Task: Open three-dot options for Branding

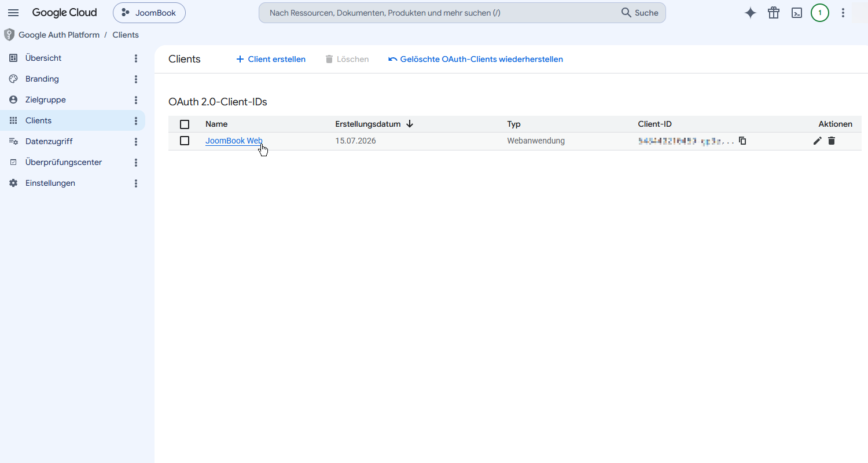Action: point(136,79)
